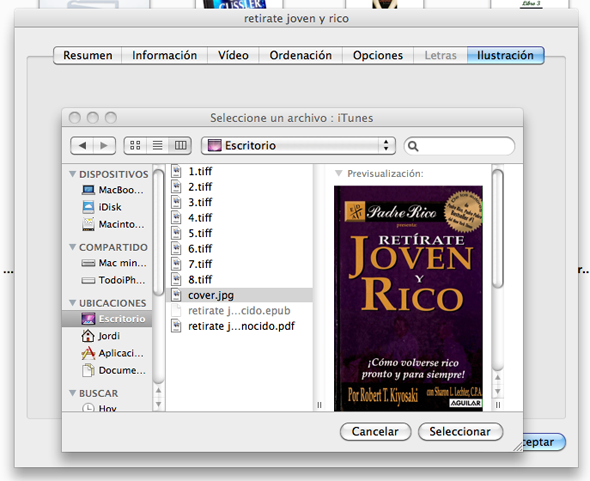Open iDisk in the sidebar
This screenshot has height=481, width=590.
pyautogui.click(x=107, y=207)
